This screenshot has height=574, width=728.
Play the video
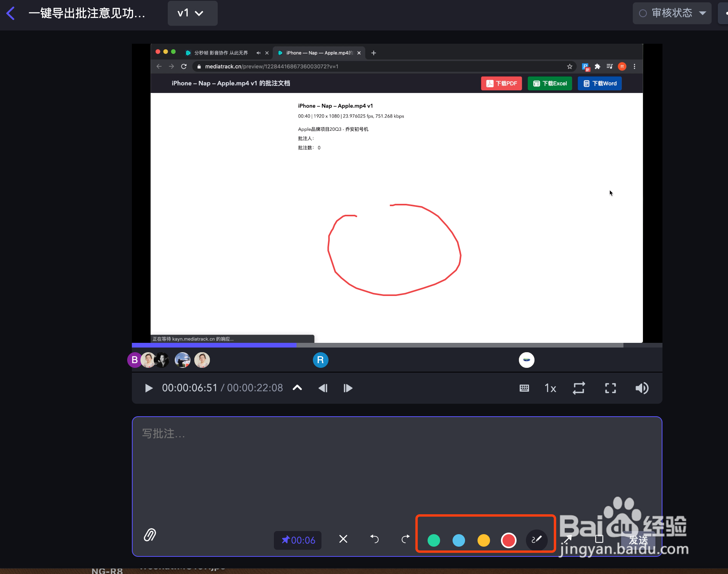[x=149, y=388]
